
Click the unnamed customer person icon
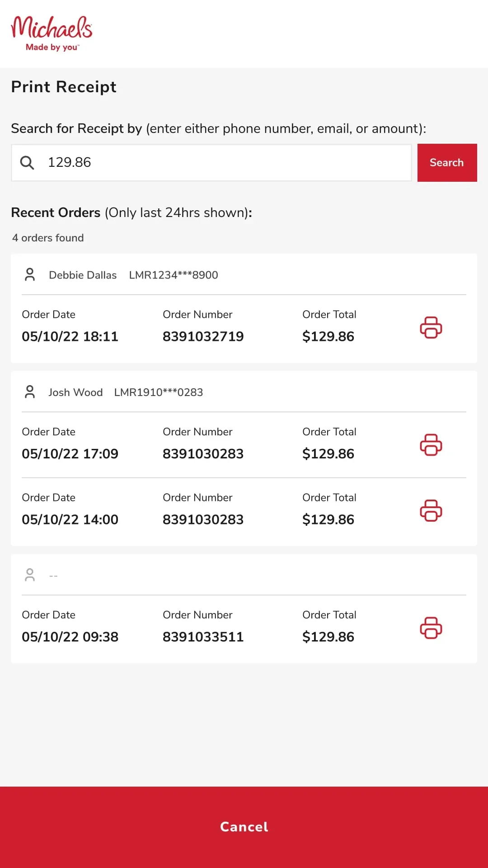tap(30, 575)
